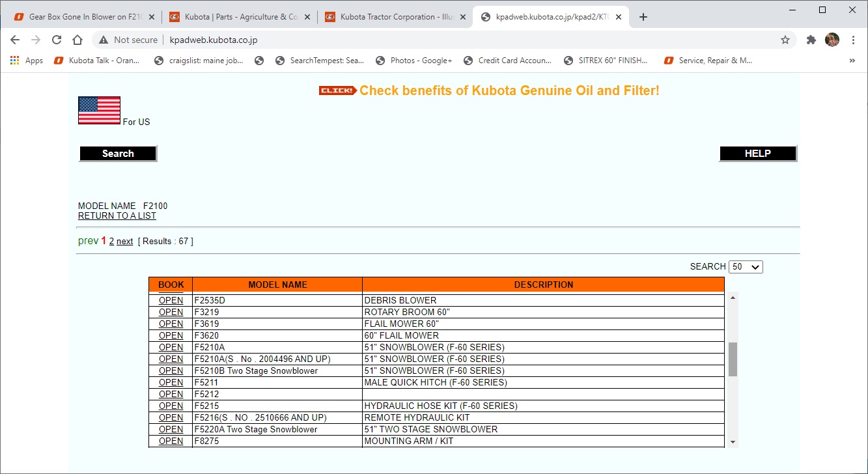868x474 pixels.
Task: Open the Chrome profile avatar
Action: pos(832,40)
